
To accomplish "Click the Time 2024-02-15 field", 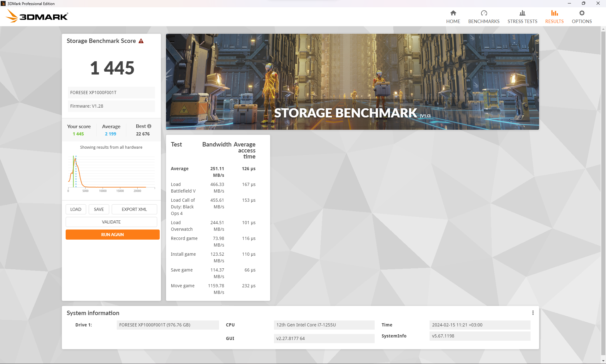I will [x=480, y=325].
